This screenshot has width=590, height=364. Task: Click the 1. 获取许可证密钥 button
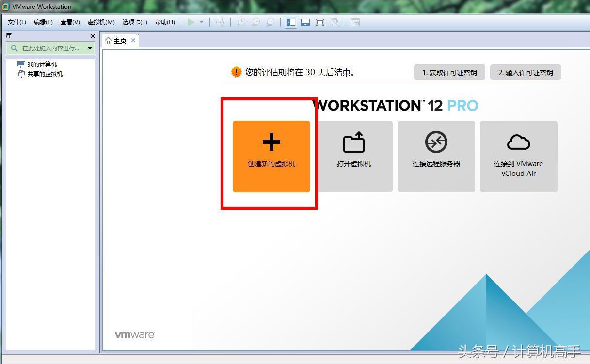(x=449, y=72)
